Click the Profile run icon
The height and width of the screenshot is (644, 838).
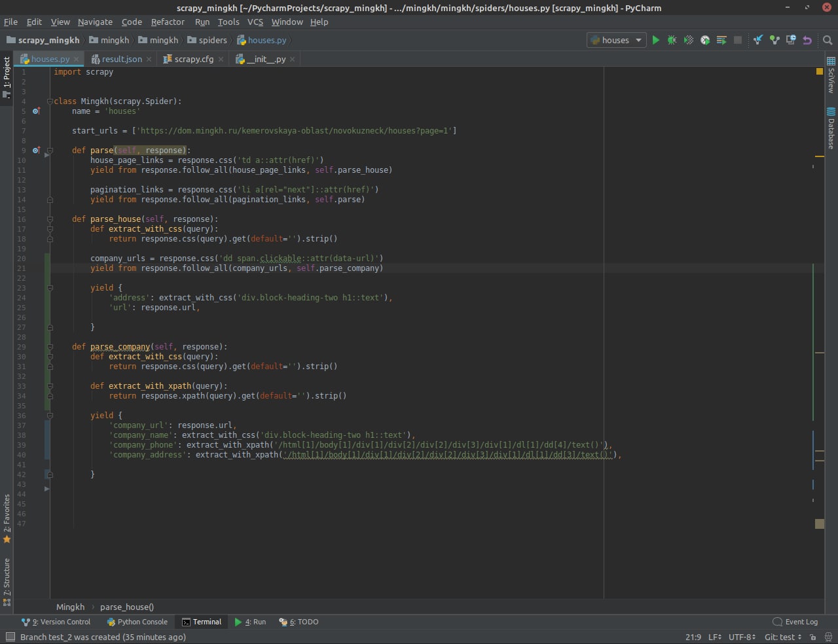pos(705,40)
